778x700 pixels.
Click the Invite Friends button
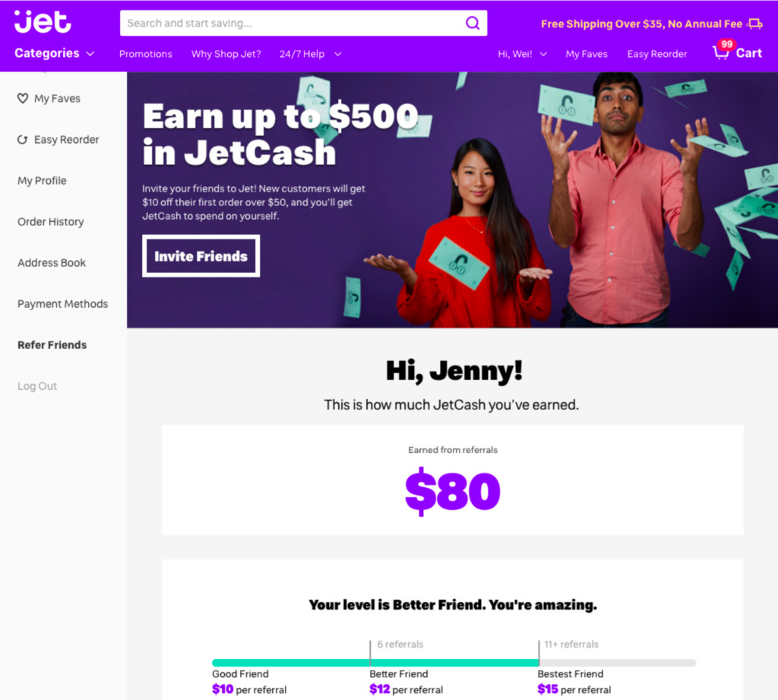click(x=201, y=255)
